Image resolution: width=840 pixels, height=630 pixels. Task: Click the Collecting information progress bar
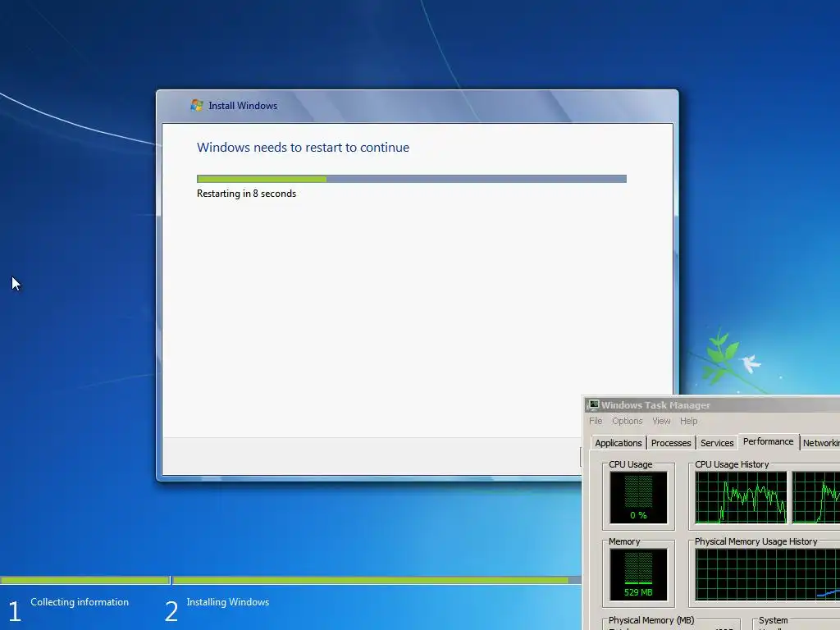click(84, 580)
